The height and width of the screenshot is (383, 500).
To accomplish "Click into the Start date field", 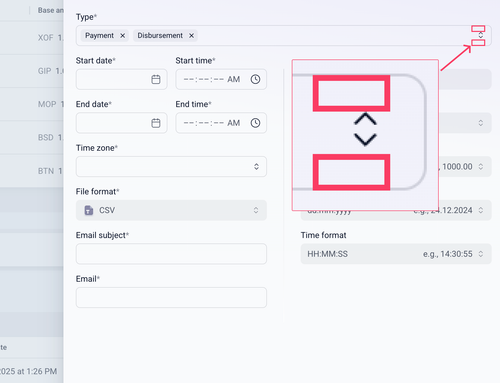I will pyautogui.click(x=121, y=79).
